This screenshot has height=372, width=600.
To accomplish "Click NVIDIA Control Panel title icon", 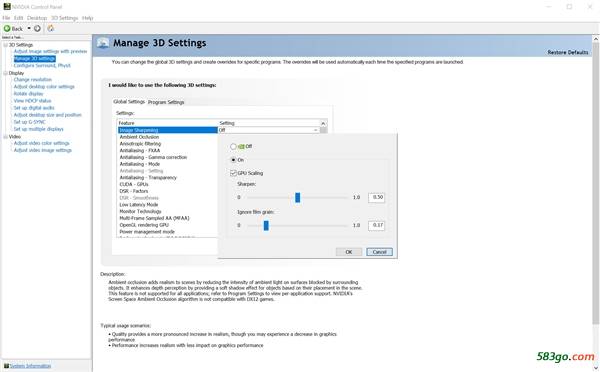I will (x=7, y=7).
